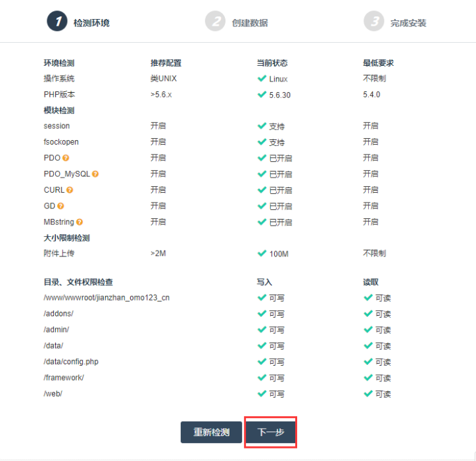Click the 5.4.0 minimum version text

[x=371, y=95]
